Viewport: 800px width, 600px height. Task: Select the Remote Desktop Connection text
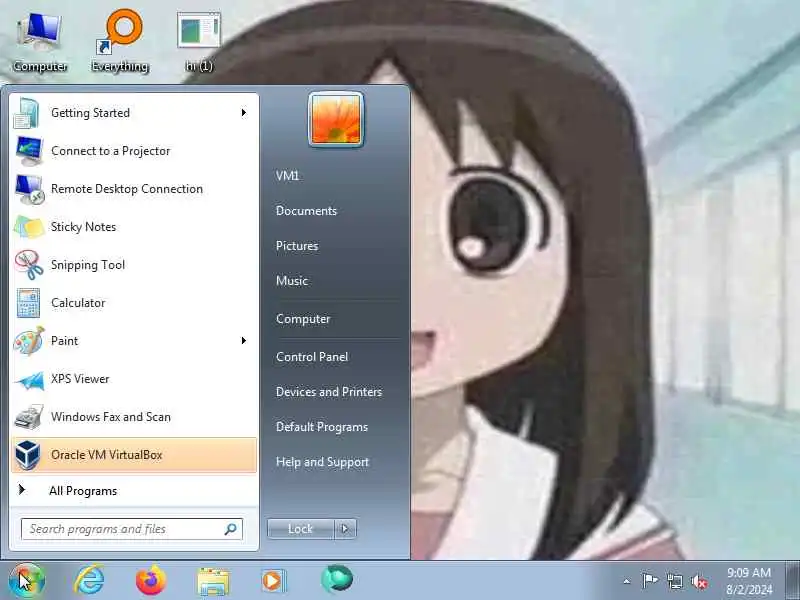[x=127, y=189]
